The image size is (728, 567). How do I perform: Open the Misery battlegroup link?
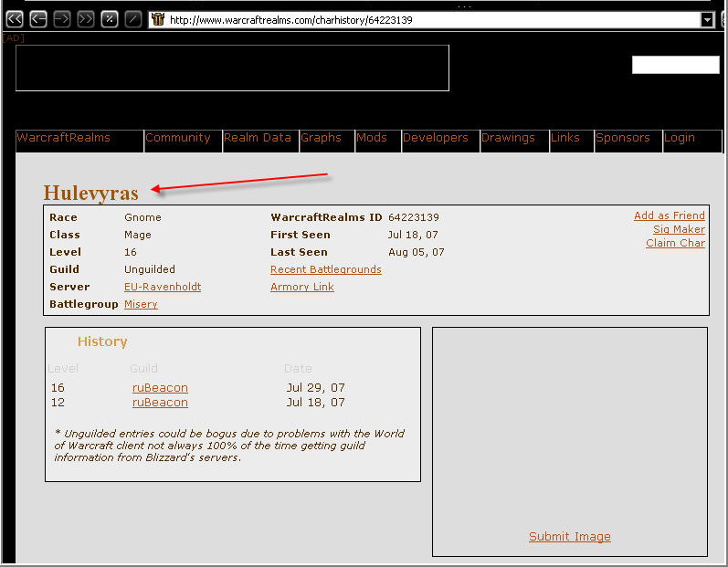click(x=142, y=304)
